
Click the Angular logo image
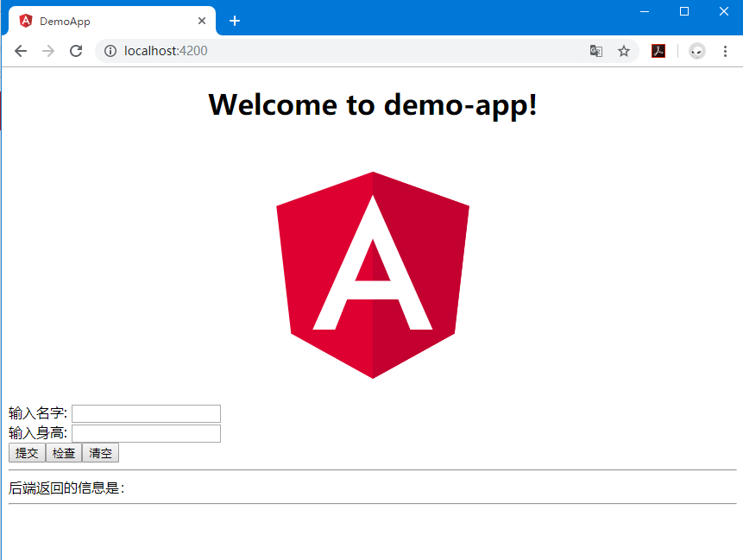[x=373, y=274]
